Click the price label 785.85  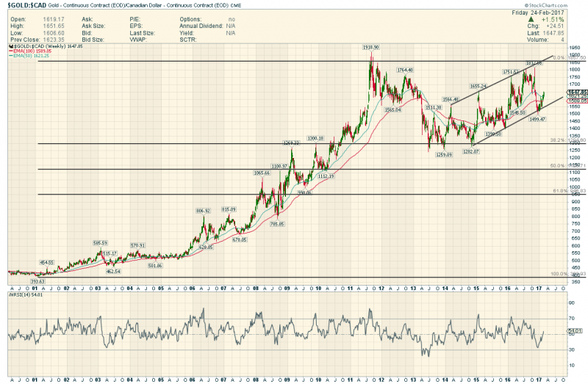tap(277, 224)
